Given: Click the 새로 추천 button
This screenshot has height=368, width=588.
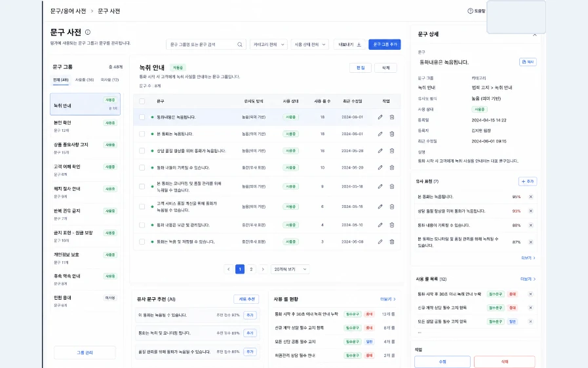Looking at the screenshot, I should [246, 299].
